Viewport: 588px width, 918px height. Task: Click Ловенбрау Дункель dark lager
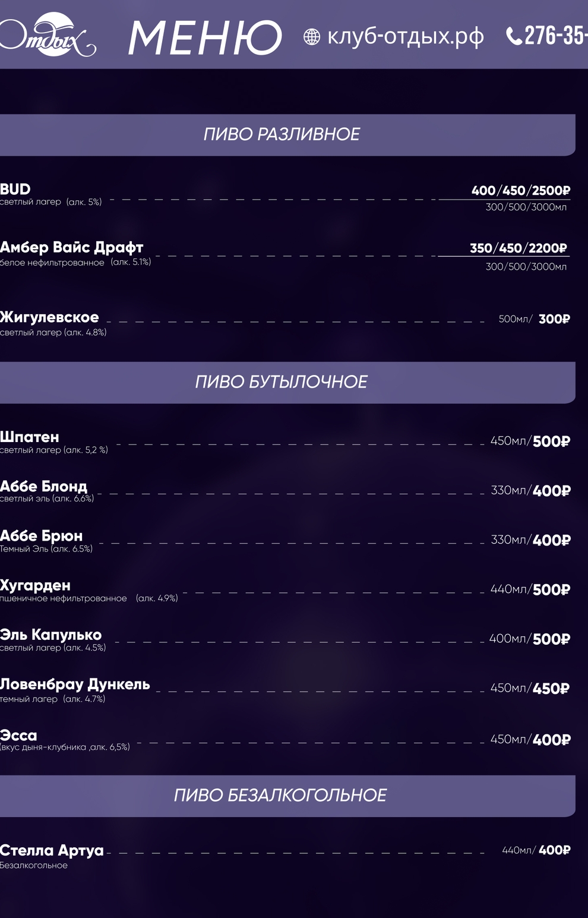[75, 684]
